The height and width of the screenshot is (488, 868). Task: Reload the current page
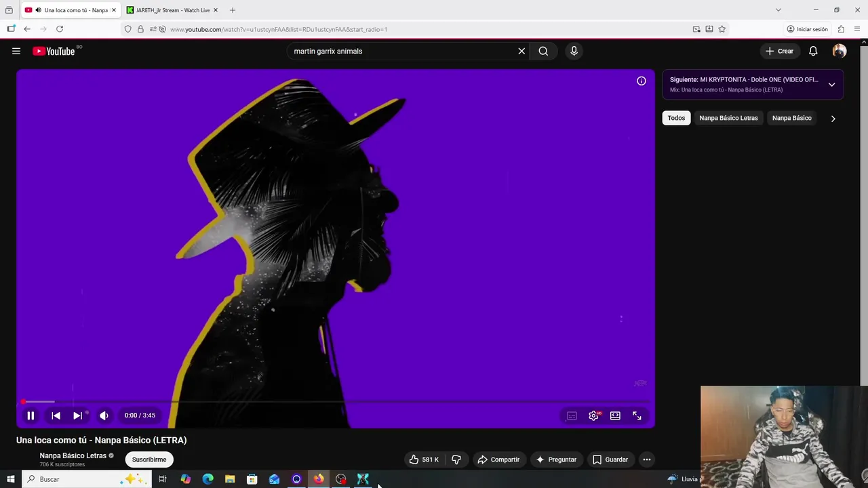[x=60, y=29]
